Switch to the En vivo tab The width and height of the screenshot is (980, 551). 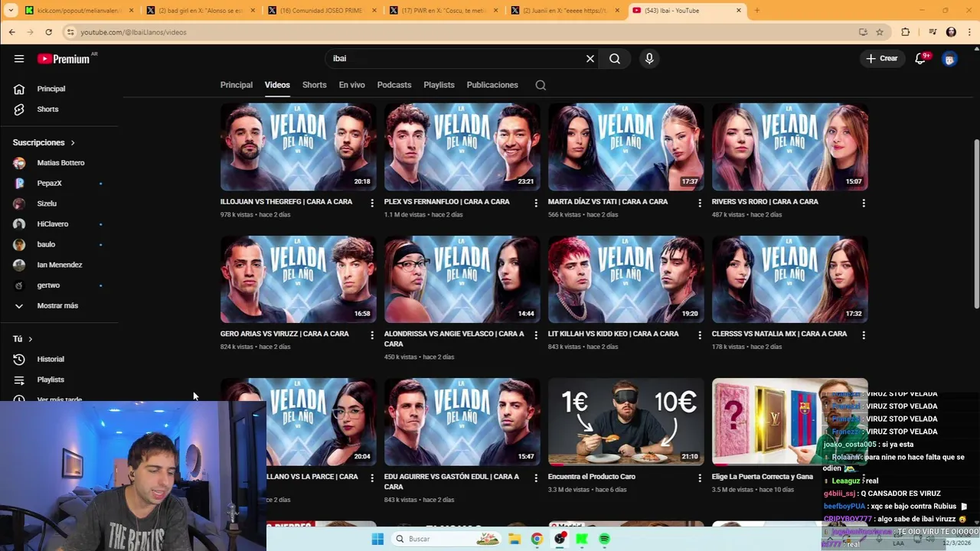coord(352,85)
